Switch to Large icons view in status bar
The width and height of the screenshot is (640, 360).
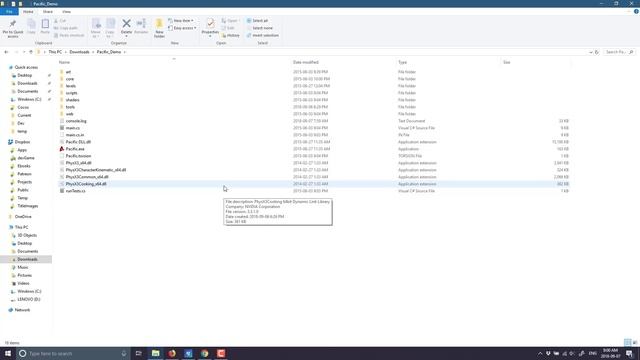[x=635, y=342]
